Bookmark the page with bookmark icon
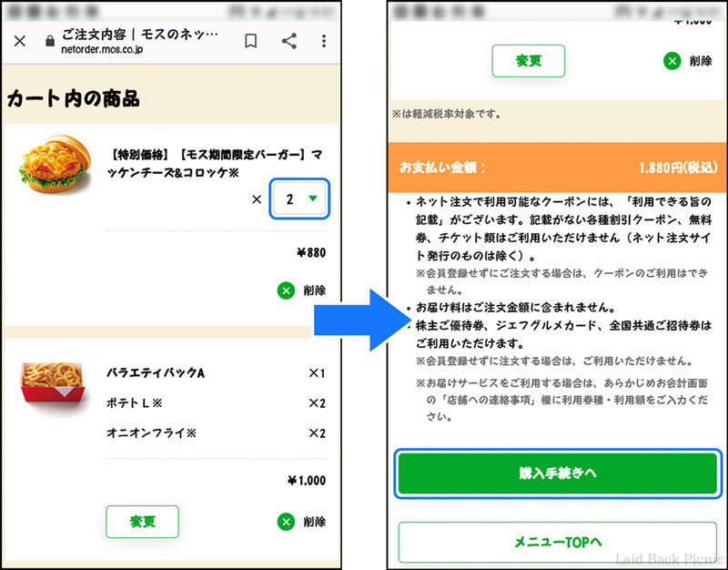This screenshot has height=570, width=728. [251, 41]
